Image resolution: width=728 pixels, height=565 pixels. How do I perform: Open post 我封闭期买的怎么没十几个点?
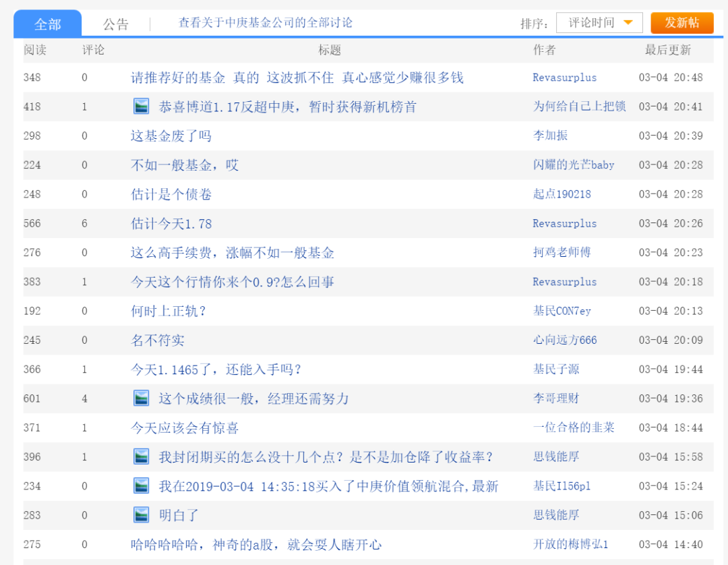326,457
